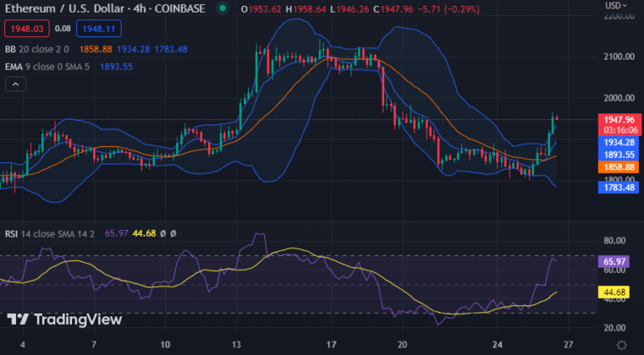Screen dimensions: 644x355
Task: Click the current price label 1947.96
Action: (620, 120)
